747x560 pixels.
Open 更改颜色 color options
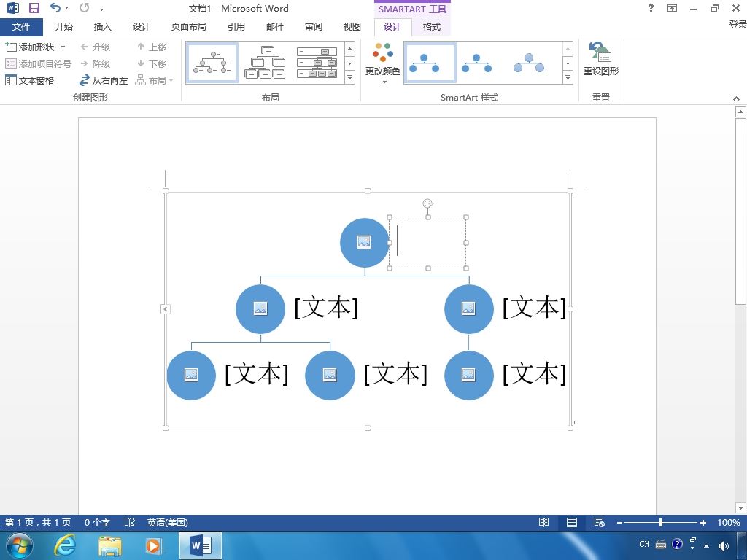(x=382, y=63)
